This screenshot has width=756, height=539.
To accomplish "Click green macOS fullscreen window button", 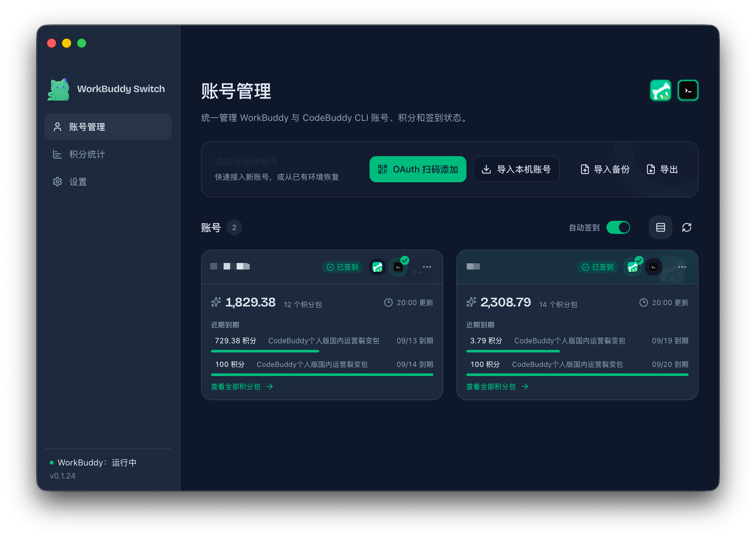I will 82,43.
